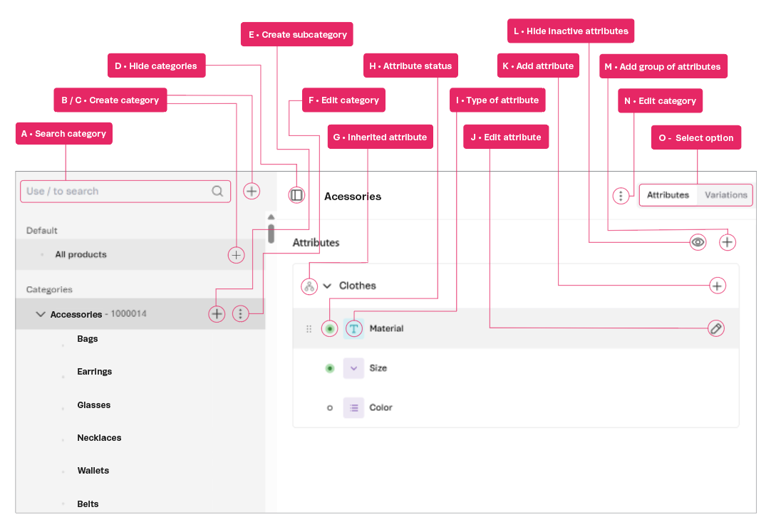Viewport: 776px width, 532px height.
Task: Click the plus icon beside the search field
Action: (x=252, y=191)
